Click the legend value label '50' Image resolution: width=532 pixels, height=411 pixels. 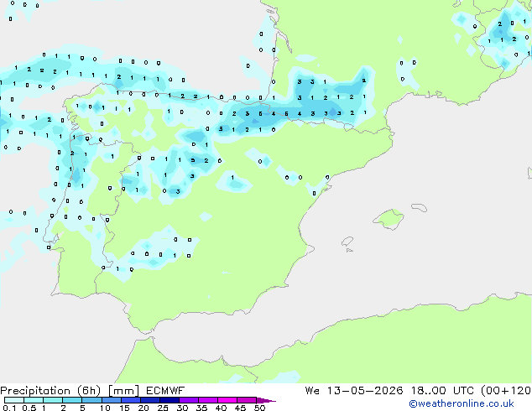pyautogui.click(x=259, y=408)
